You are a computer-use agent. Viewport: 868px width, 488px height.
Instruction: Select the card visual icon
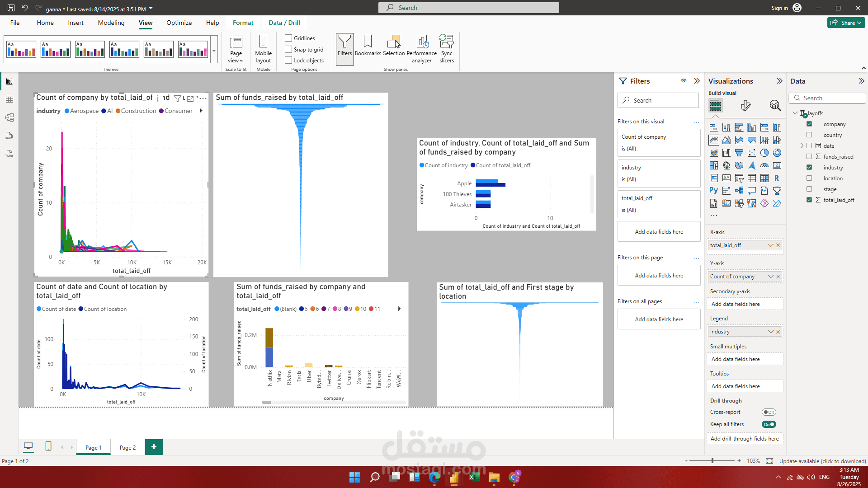coord(777,166)
